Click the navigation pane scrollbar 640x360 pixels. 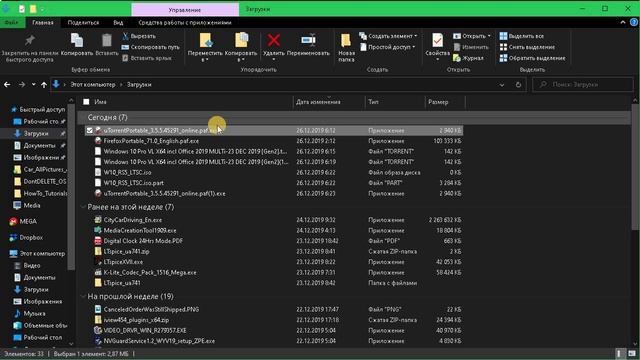pos(71,187)
